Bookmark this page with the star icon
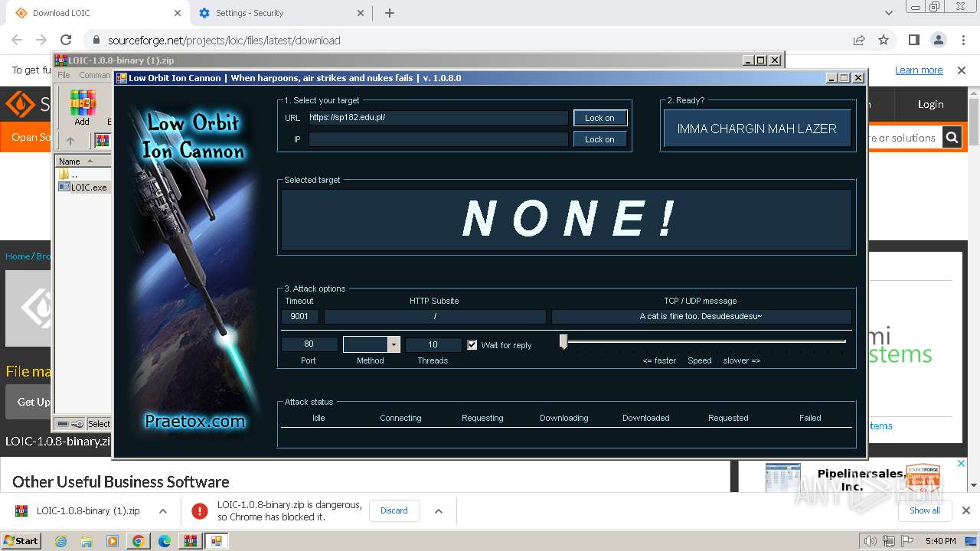 [884, 40]
